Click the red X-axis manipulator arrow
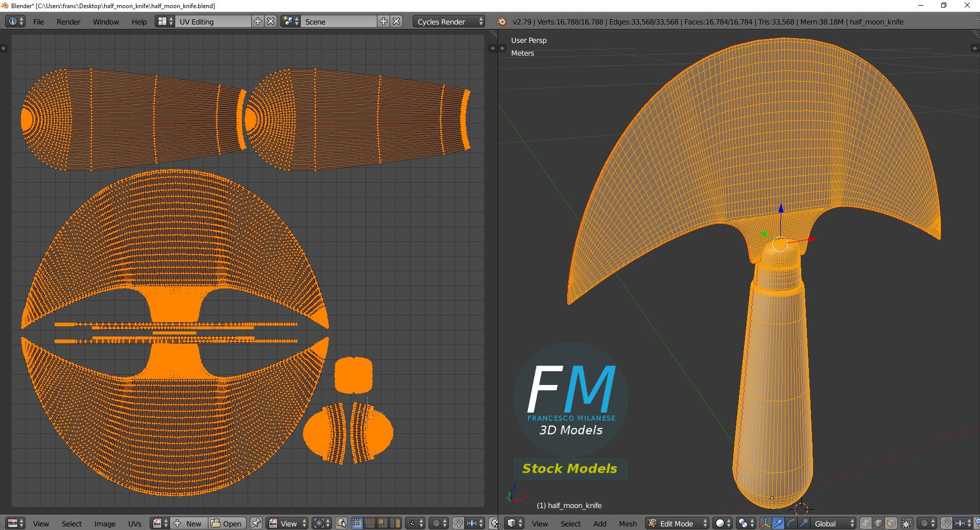Viewport: 980px width, 530px height. click(812, 239)
